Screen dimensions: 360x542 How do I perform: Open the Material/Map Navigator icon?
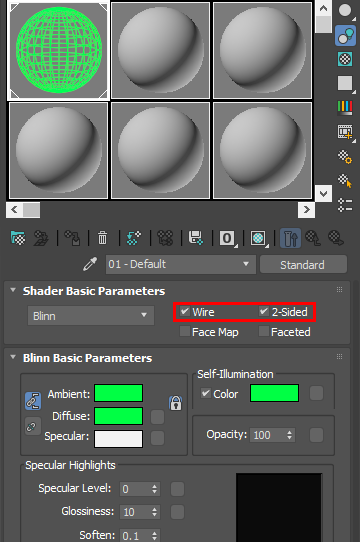(345, 205)
